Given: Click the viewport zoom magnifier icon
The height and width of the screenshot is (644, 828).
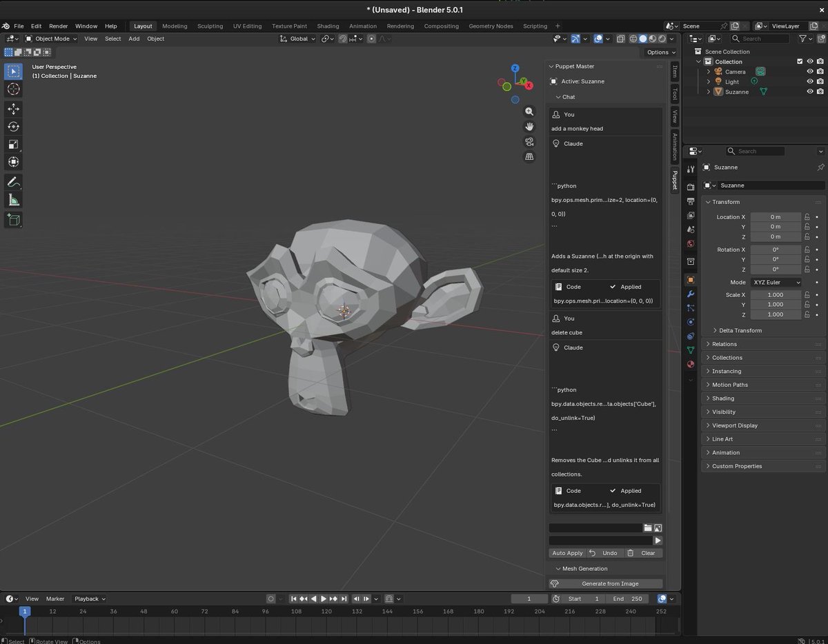Looking at the screenshot, I should click(x=529, y=111).
